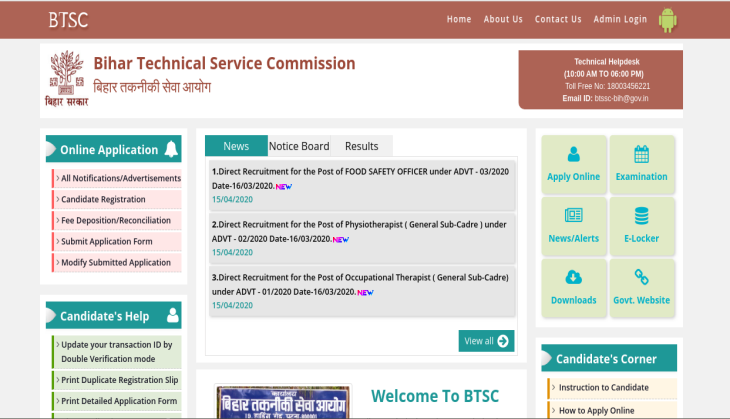Open Print Detailed Application Form link
This screenshot has height=419, width=730.
(x=117, y=401)
